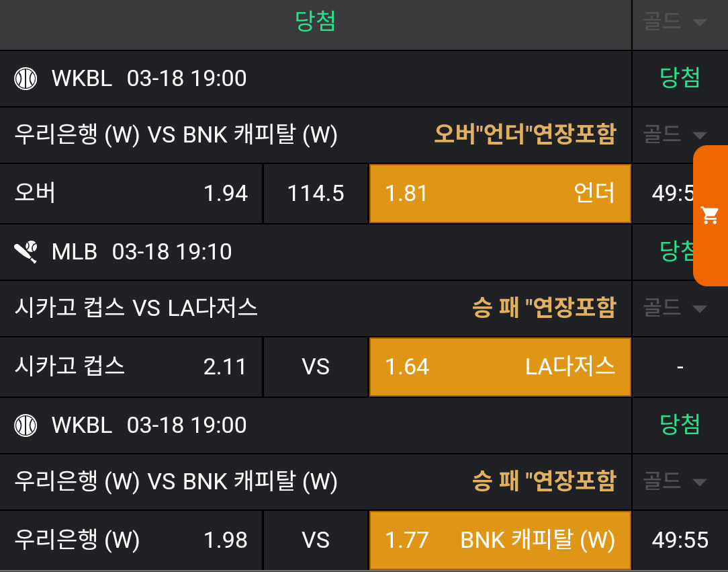Image resolution: width=728 pixels, height=572 pixels.
Task: Click the 오버"언더"연장포함 market label
Action: coord(525,135)
